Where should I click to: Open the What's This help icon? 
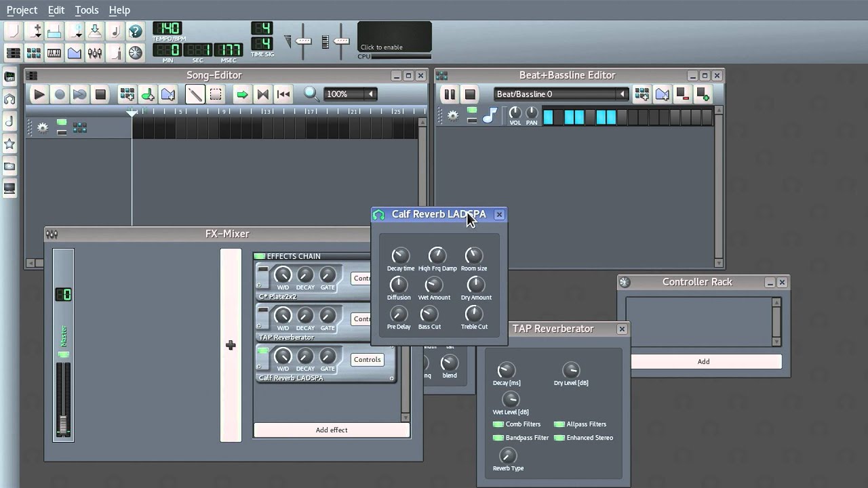tap(136, 31)
